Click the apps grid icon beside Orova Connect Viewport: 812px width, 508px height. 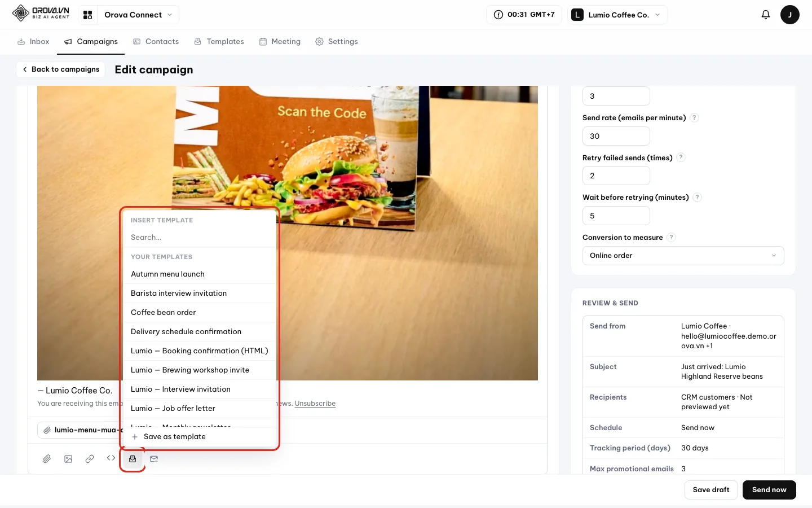point(87,15)
